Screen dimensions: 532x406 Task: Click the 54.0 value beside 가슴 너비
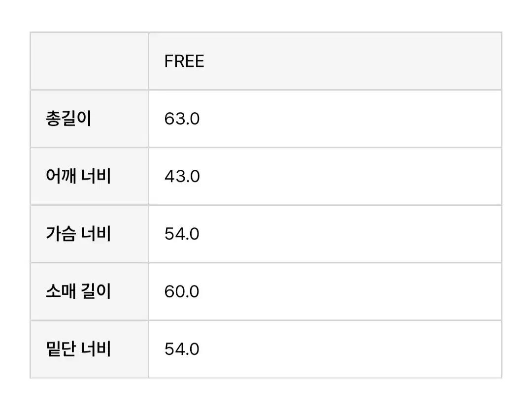point(182,234)
